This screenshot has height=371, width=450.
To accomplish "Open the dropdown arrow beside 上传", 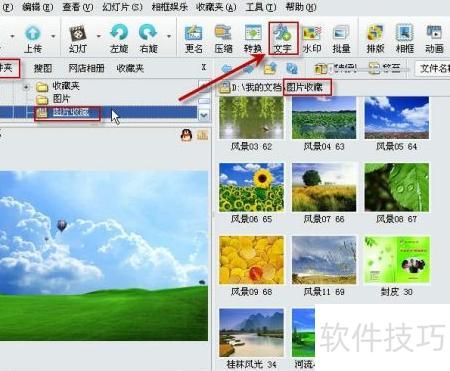I will (53, 36).
